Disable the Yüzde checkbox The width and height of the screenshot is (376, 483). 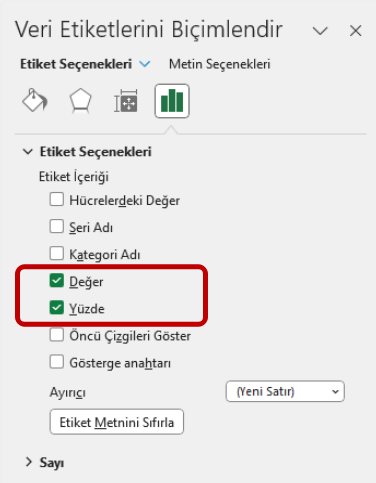coord(57,308)
